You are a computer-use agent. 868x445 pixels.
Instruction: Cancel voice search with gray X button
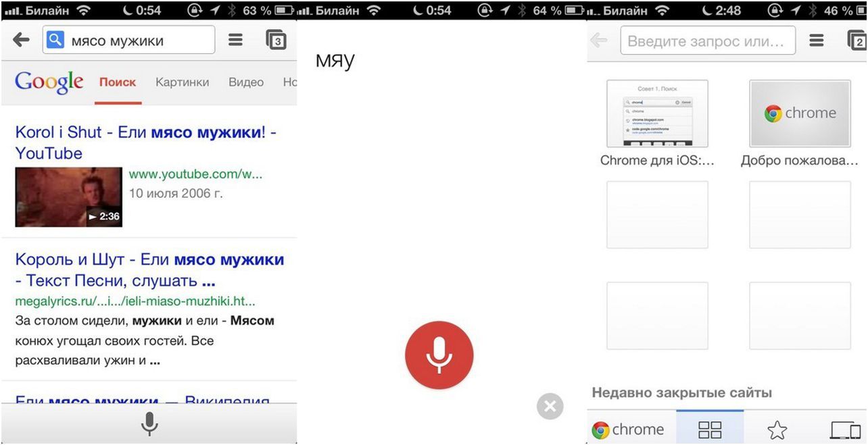(x=550, y=406)
